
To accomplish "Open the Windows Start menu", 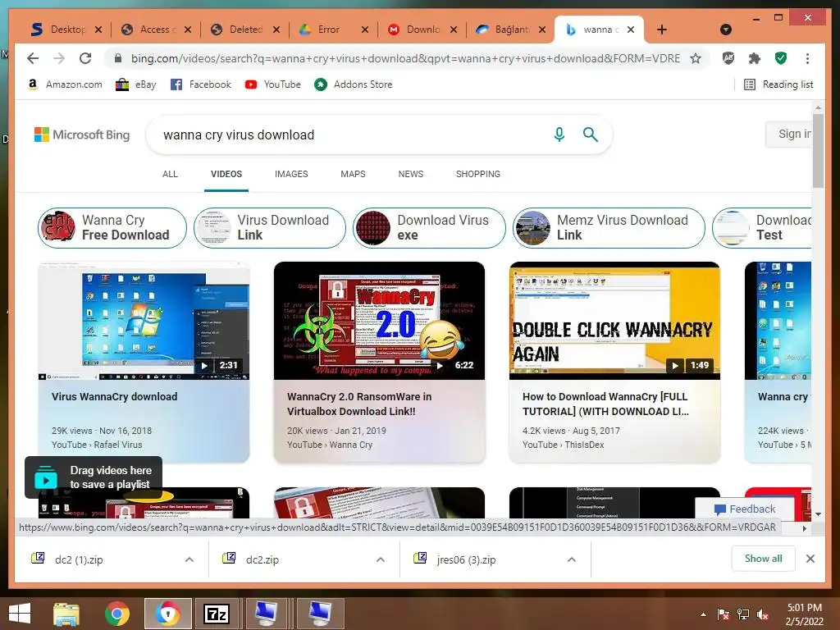I will pyautogui.click(x=20, y=614).
